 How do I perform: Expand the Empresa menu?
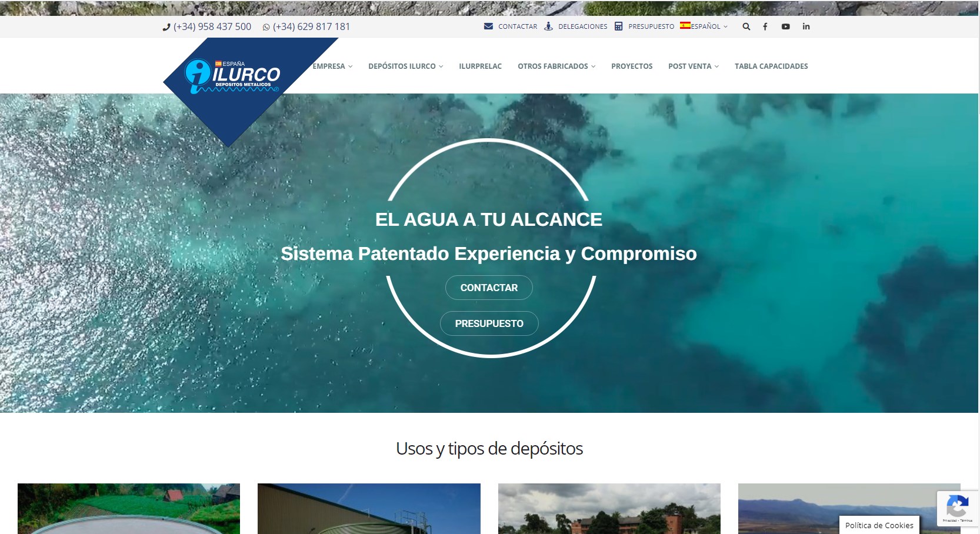(x=332, y=66)
